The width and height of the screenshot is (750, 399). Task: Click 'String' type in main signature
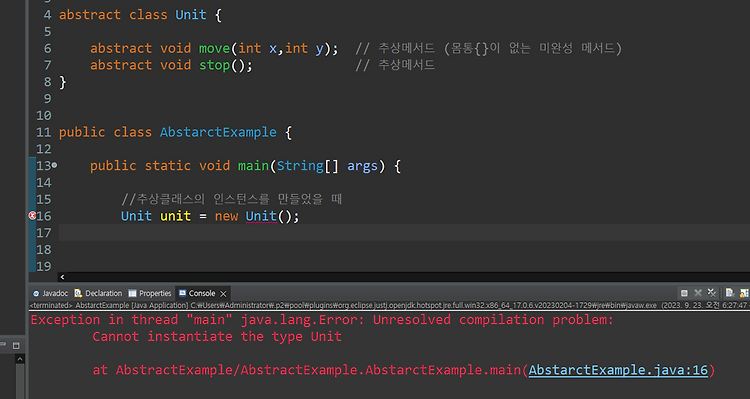(300, 166)
